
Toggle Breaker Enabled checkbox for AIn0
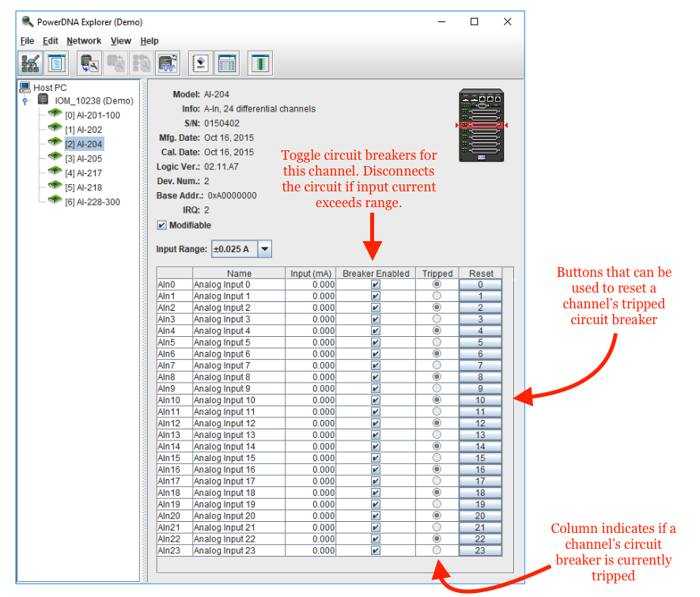(376, 285)
